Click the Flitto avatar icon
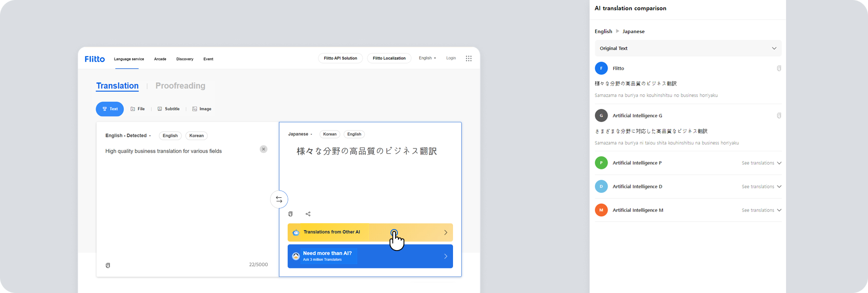Image resolution: width=868 pixels, height=293 pixels. click(x=601, y=68)
